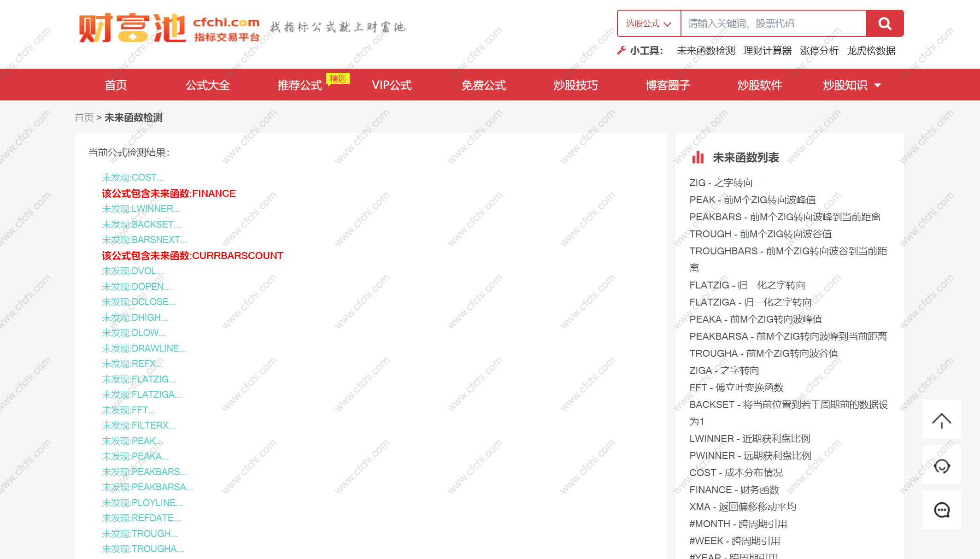
Task: Click the customer service headset icon
Action: click(941, 466)
